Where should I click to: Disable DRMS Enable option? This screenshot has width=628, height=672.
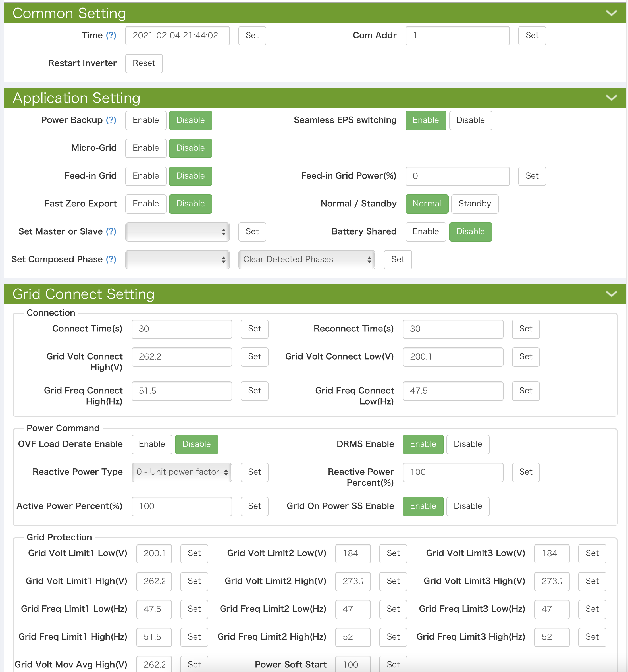[467, 445]
